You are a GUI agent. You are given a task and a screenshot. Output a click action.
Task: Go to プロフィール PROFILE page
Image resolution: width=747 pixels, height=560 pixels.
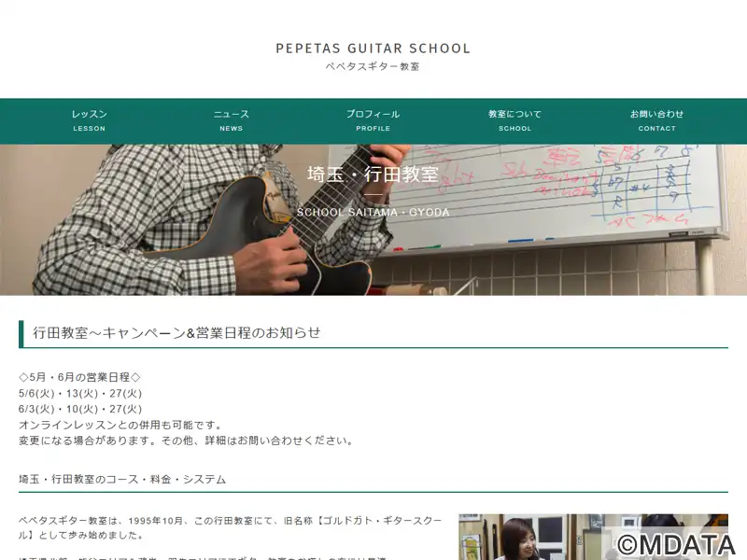click(x=373, y=121)
